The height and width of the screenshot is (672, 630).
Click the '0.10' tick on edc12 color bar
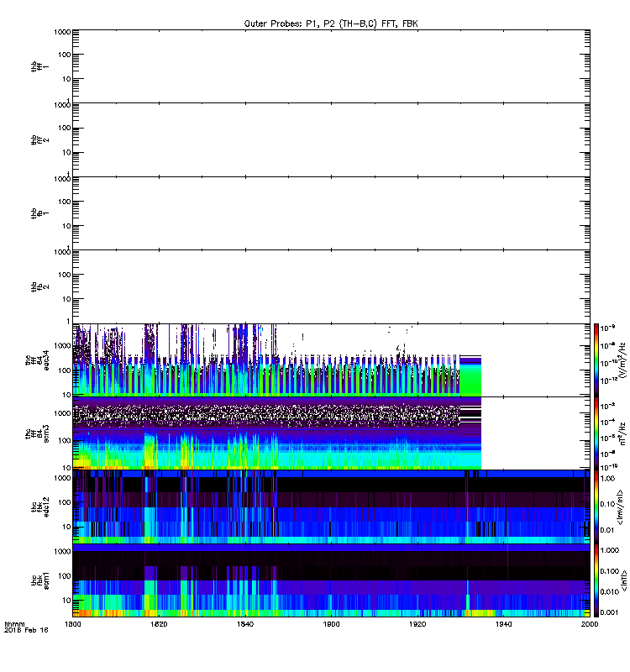[607, 504]
